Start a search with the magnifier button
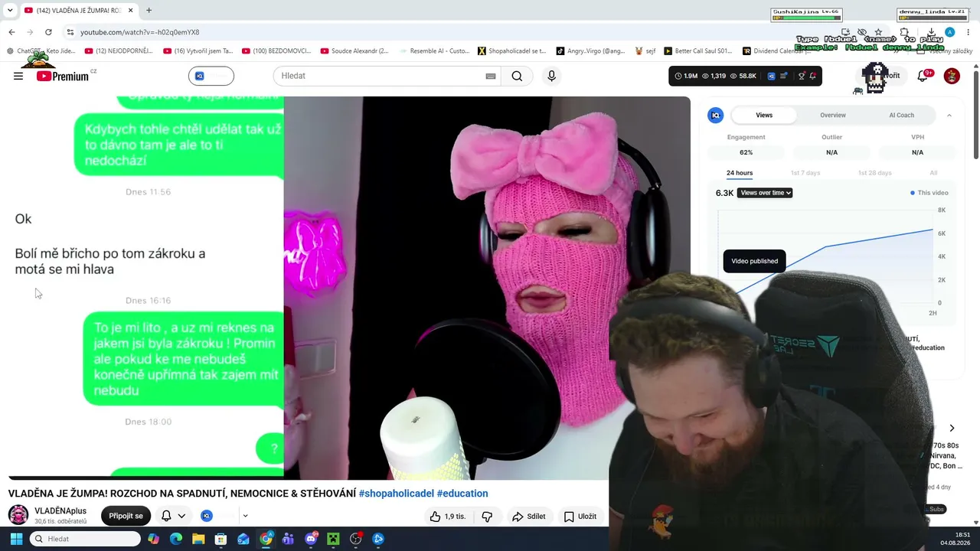 pyautogui.click(x=517, y=76)
